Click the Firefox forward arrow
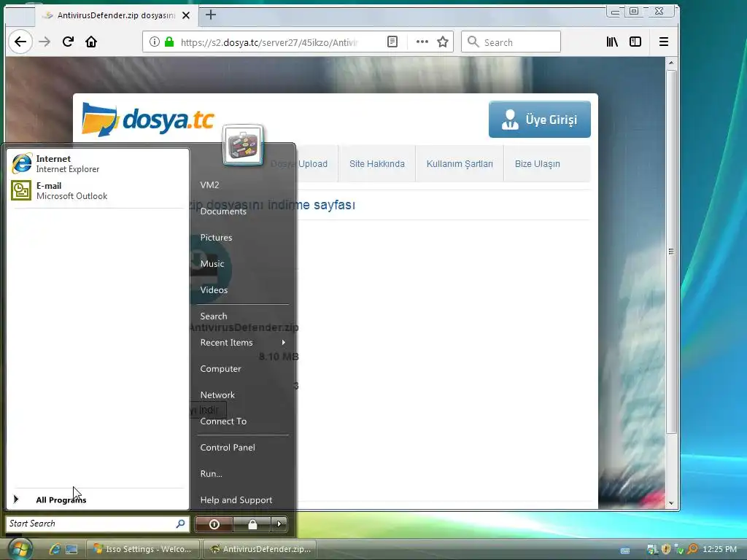The width and height of the screenshot is (747, 560). pos(44,42)
